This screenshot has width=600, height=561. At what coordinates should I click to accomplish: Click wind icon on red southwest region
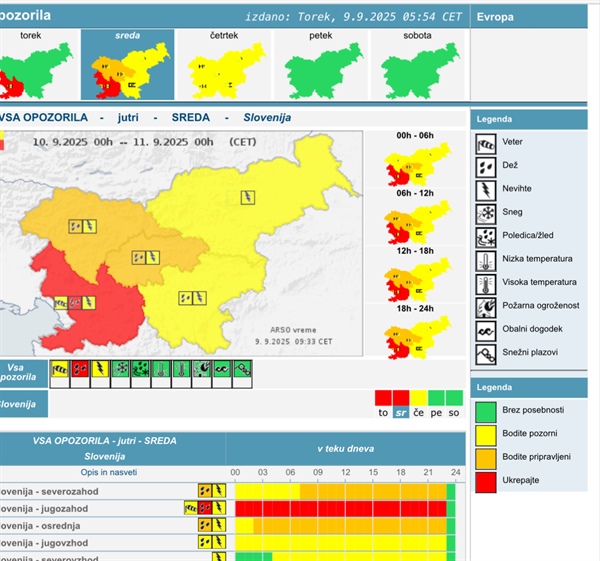pos(61,303)
